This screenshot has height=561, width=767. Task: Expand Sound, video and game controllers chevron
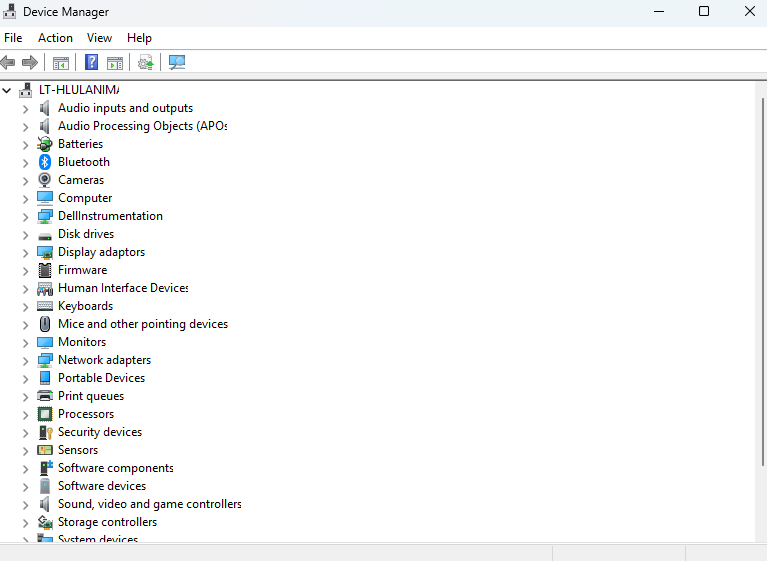click(x=25, y=505)
